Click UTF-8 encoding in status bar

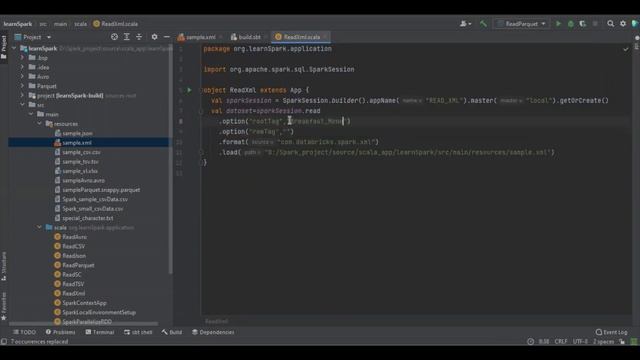580,342
